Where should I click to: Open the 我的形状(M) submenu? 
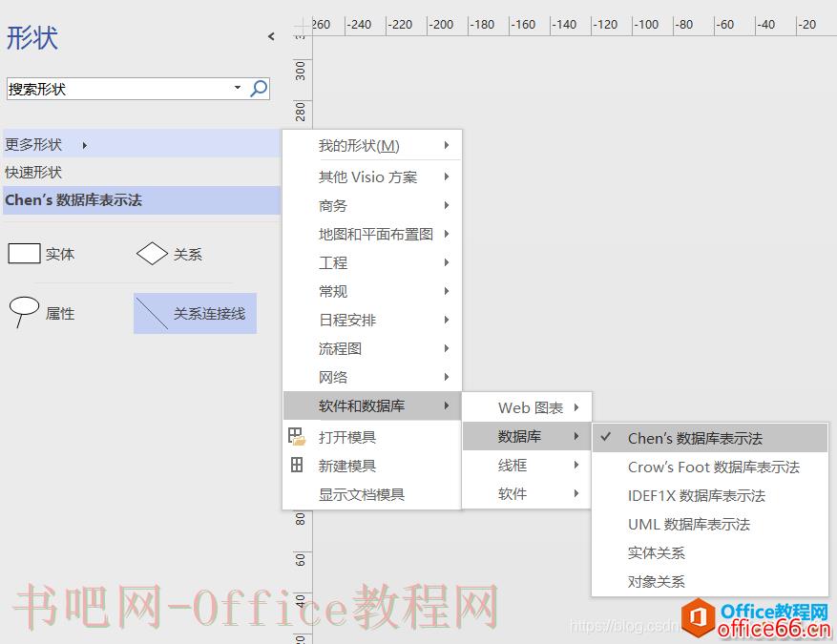point(371,145)
